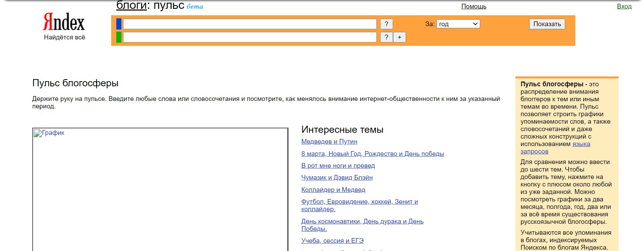Open topic Медведев и Путин
Screen dimensions: 644x251
pyautogui.click(x=329, y=142)
